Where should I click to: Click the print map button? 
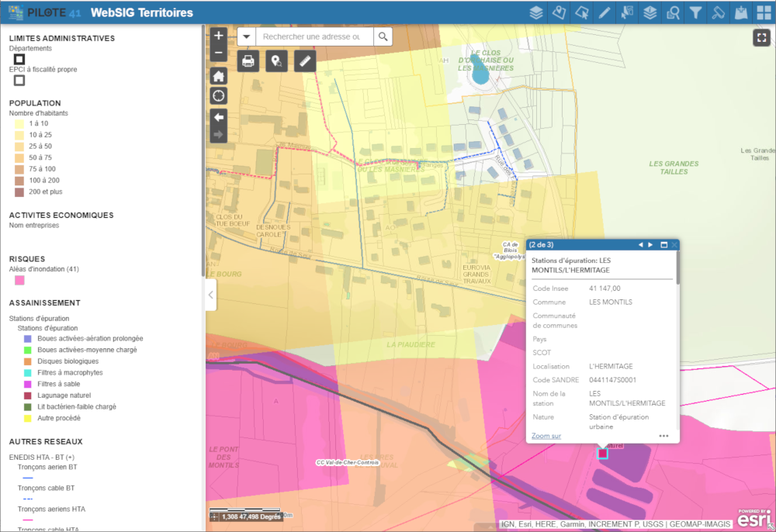pyautogui.click(x=248, y=61)
